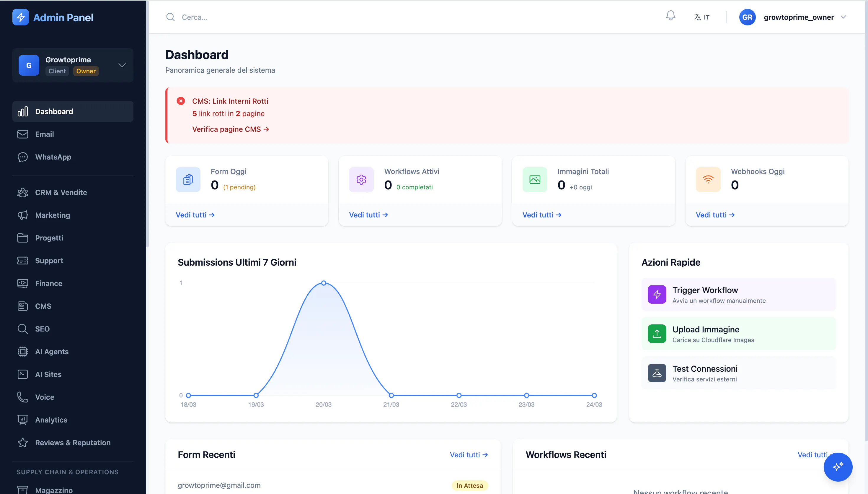Click the green Upload Immagine icon
Viewport: 868px width, 494px height.
click(x=657, y=334)
